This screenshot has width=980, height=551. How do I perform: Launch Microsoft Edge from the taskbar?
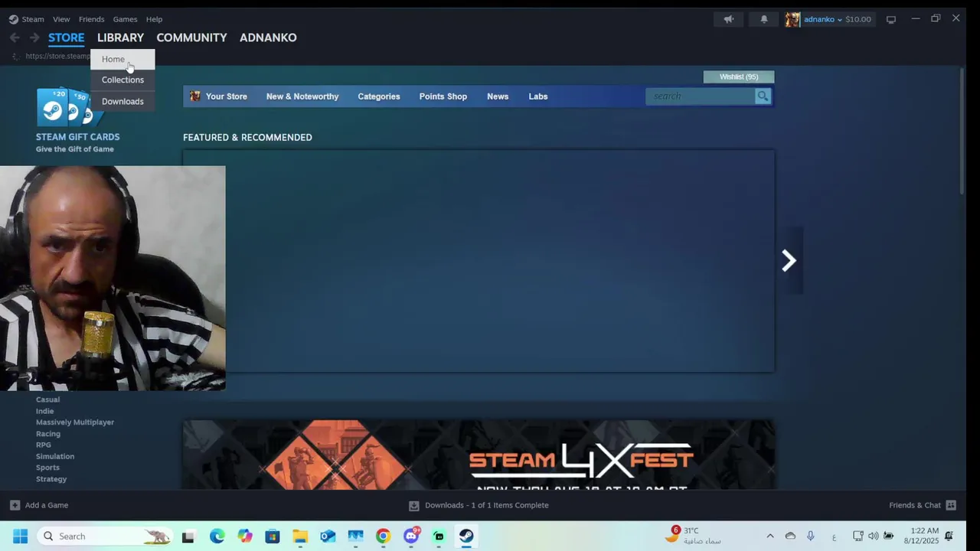click(217, 536)
